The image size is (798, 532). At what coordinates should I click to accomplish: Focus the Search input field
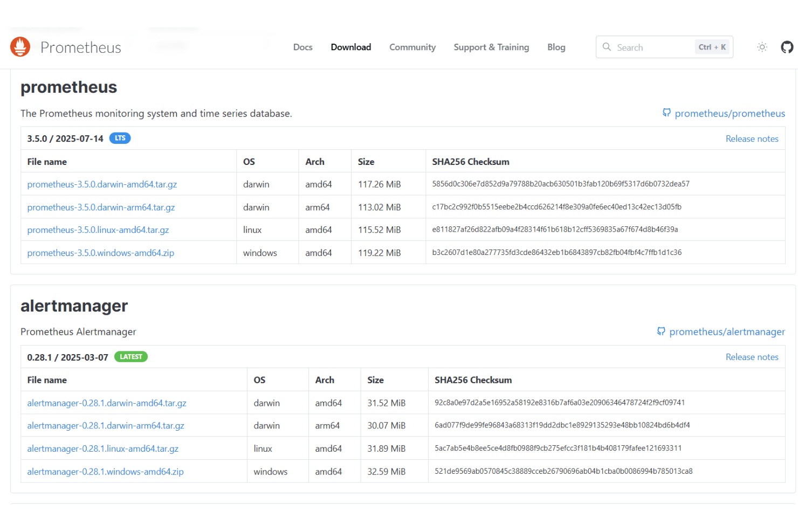point(664,47)
